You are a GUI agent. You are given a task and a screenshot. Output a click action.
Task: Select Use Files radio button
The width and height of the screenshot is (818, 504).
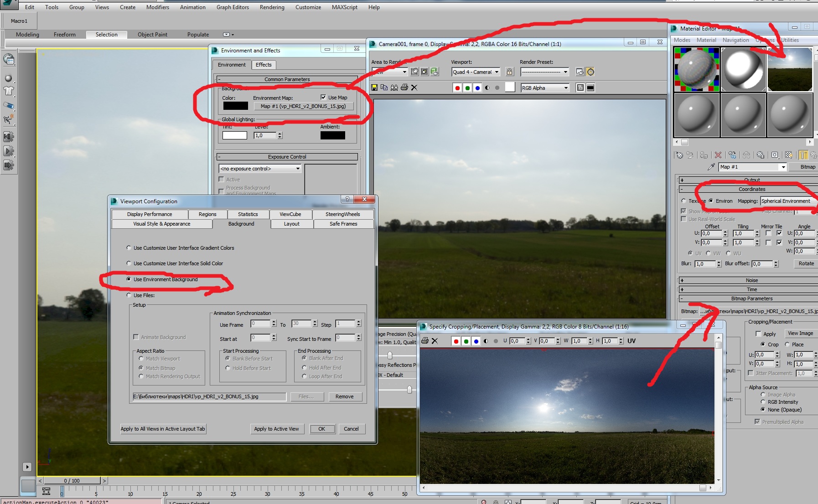coord(129,295)
